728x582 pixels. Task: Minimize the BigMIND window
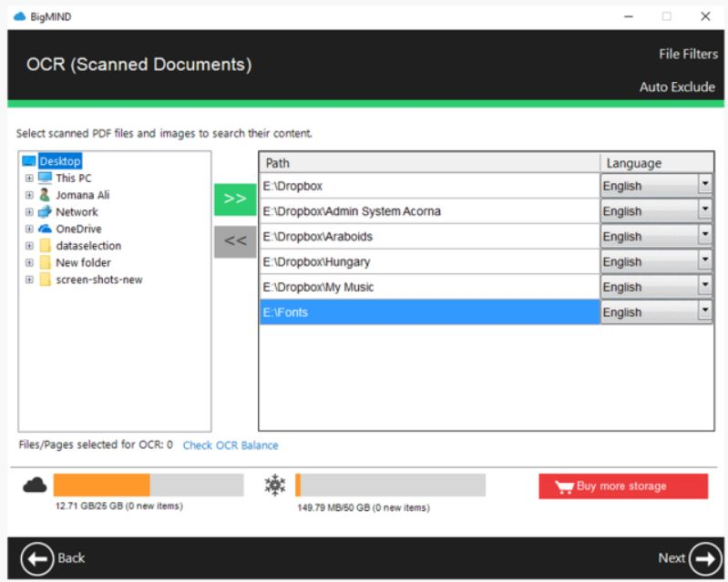click(x=628, y=16)
